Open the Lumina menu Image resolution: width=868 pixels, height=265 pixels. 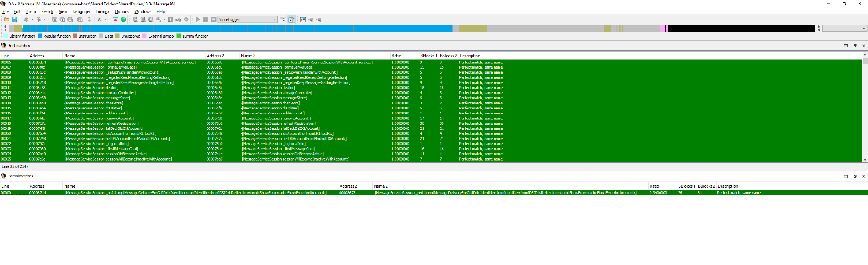click(102, 12)
